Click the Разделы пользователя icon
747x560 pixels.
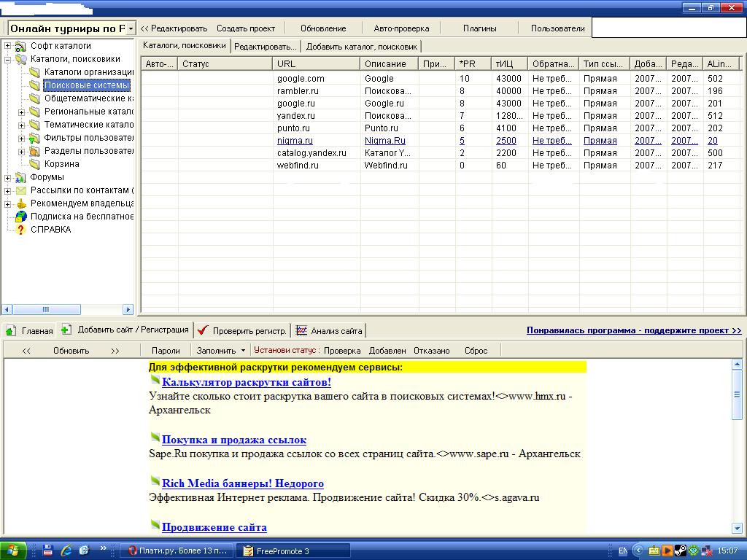pos(34,151)
